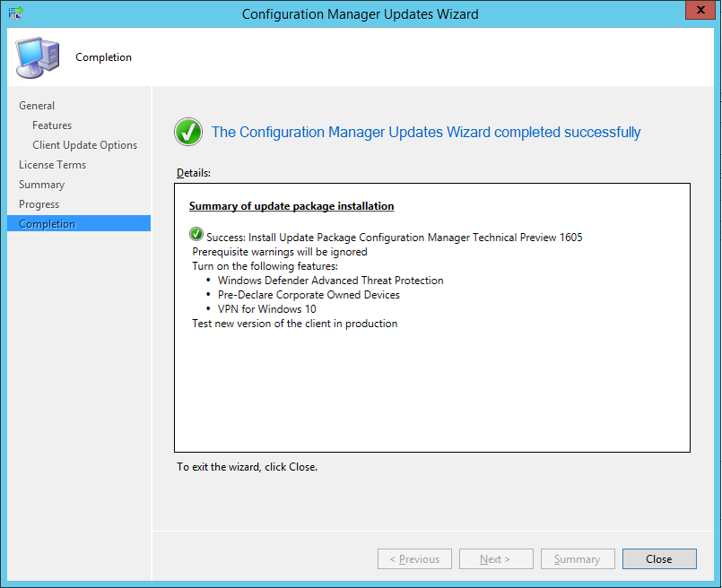Click 'Prerequisite warnings will be ignored' text
Viewport: 722px width, 588px height.
[x=280, y=252]
